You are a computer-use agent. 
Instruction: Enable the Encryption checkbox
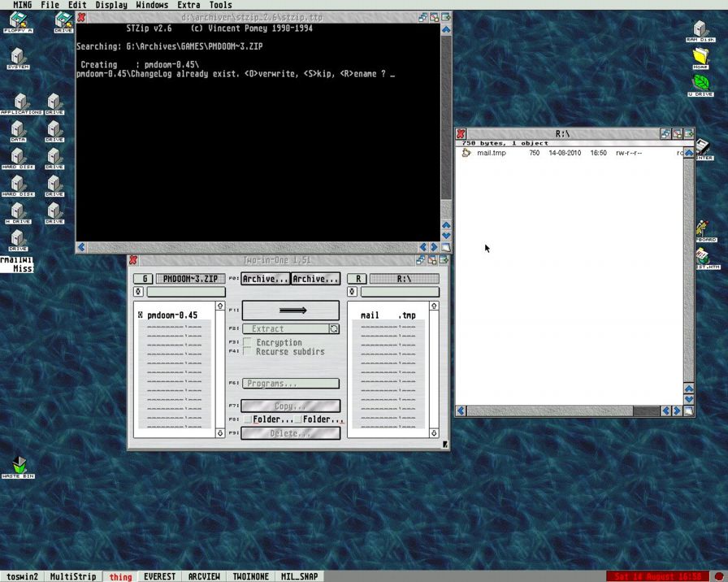click(248, 342)
